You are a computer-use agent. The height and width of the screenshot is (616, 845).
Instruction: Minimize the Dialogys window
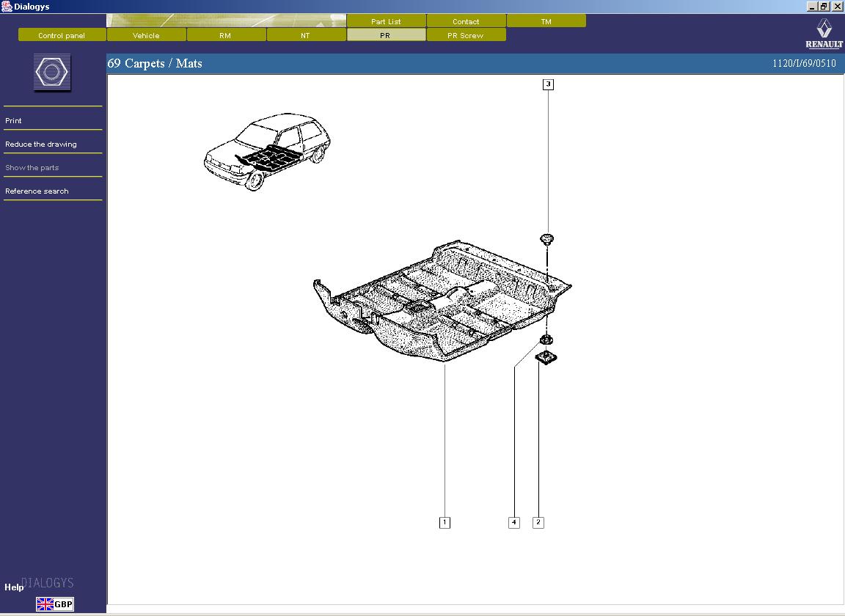coord(812,7)
